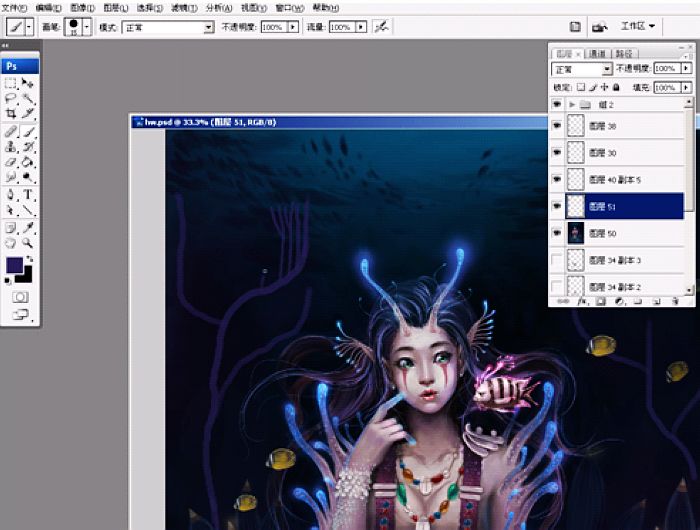Select the Paint Bucket tool

28,162
